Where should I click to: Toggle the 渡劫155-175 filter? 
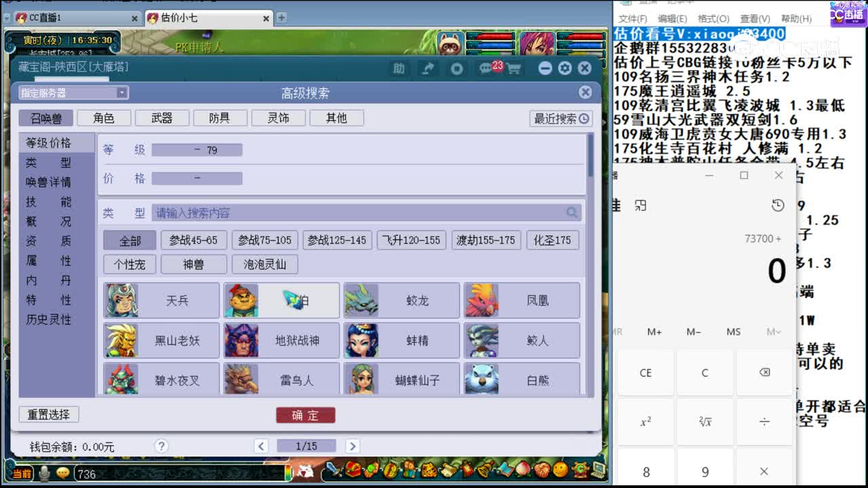486,241
